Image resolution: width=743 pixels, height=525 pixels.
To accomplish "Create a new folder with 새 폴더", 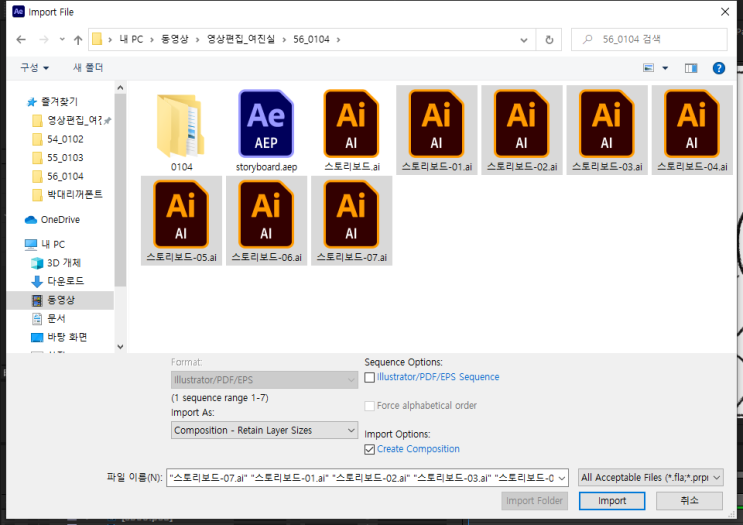I will point(88,68).
